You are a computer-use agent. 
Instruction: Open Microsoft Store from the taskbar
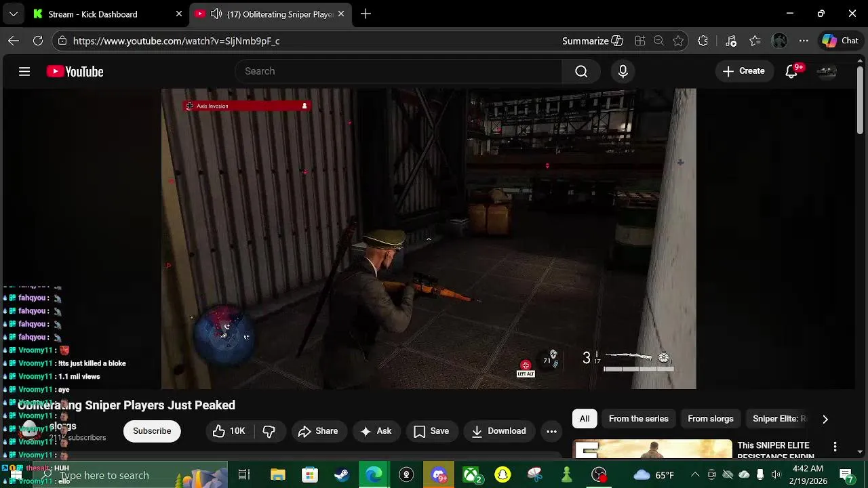309,475
